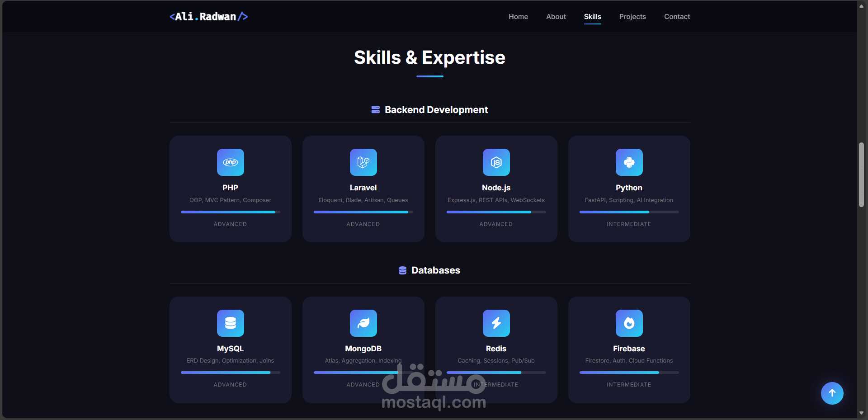Open the Contact nav link
The width and height of the screenshot is (868, 420).
click(x=677, y=17)
